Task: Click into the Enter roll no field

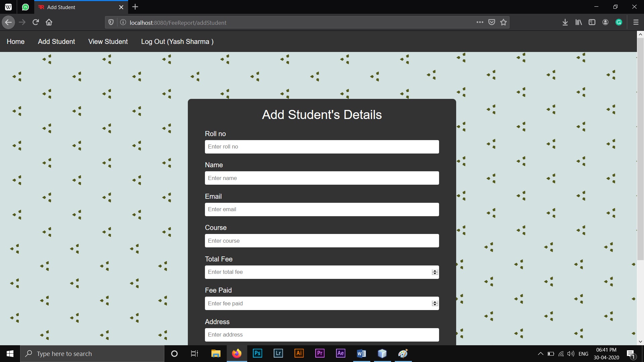Action: tap(322, 147)
